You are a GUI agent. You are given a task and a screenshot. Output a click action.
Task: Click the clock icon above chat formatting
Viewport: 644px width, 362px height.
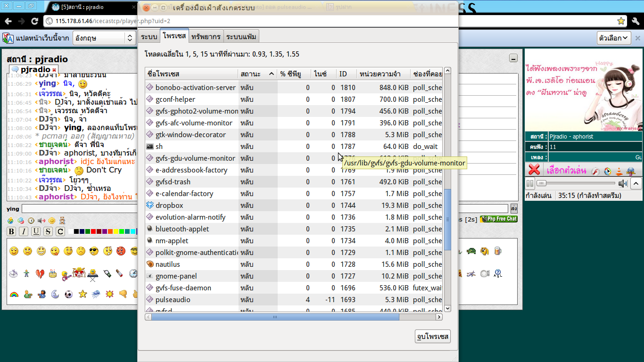tap(31, 220)
